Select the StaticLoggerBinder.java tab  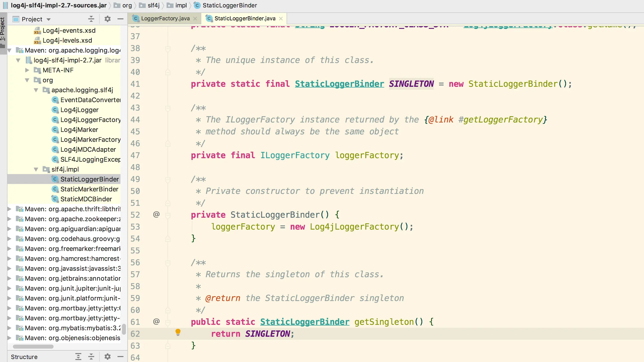click(245, 19)
